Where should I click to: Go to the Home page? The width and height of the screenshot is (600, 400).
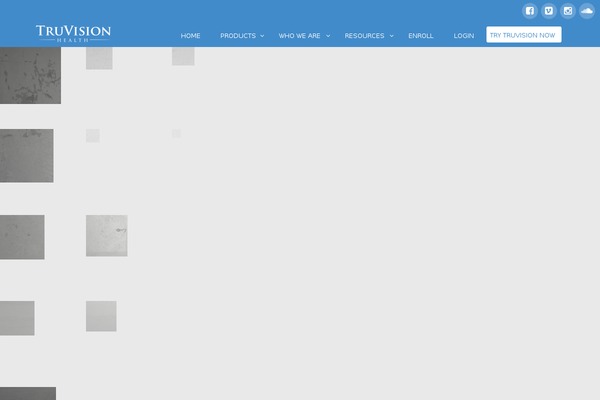(191, 36)
